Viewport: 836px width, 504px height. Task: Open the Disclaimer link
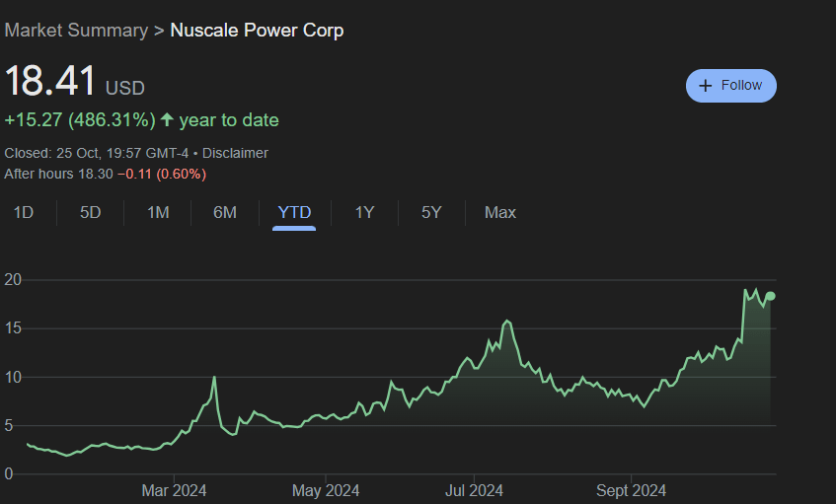(235, 154)
